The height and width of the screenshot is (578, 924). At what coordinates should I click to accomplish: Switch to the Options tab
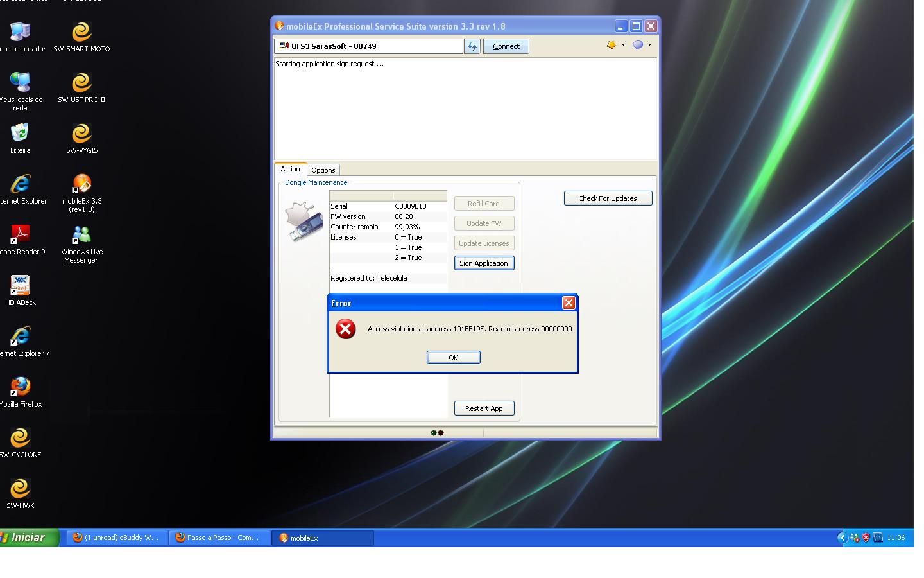323,170
